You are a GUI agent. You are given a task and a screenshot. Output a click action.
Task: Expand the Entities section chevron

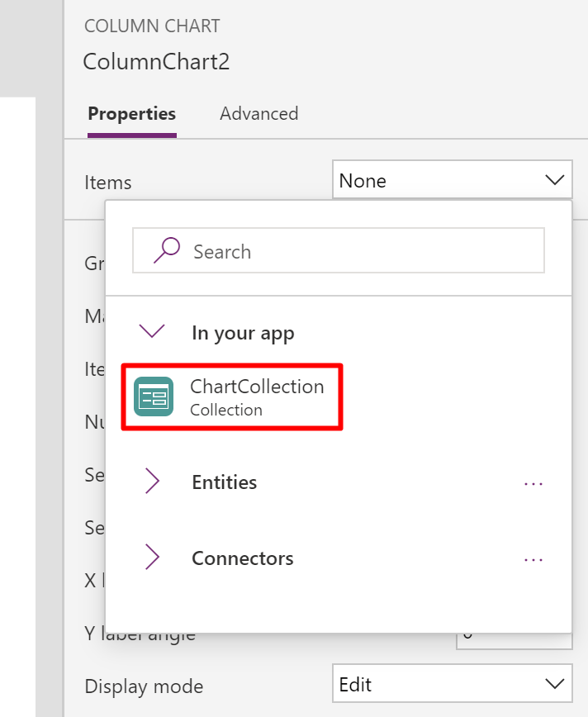[x=152, y=482]
